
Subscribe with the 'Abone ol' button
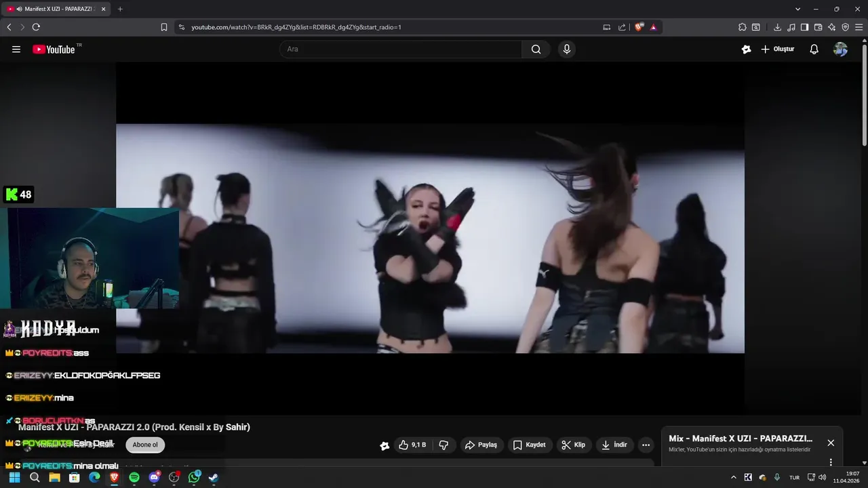click(x=145, y=445)
